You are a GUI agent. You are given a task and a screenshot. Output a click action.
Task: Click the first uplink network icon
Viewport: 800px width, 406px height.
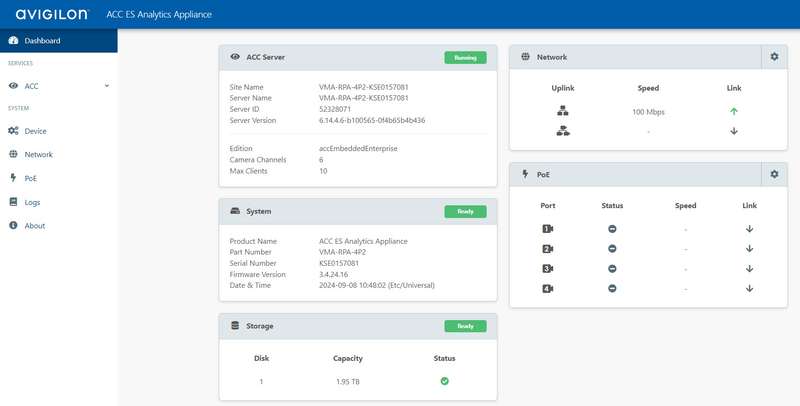tap(563, 111)
